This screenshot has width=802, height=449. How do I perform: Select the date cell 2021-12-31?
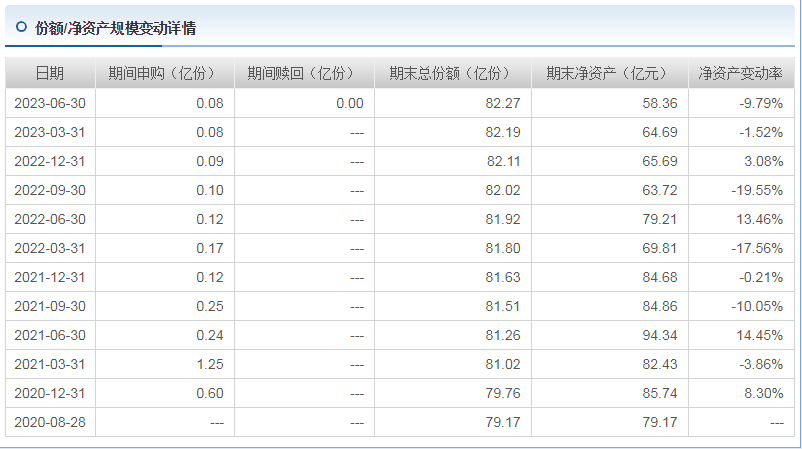coord(50,277)
